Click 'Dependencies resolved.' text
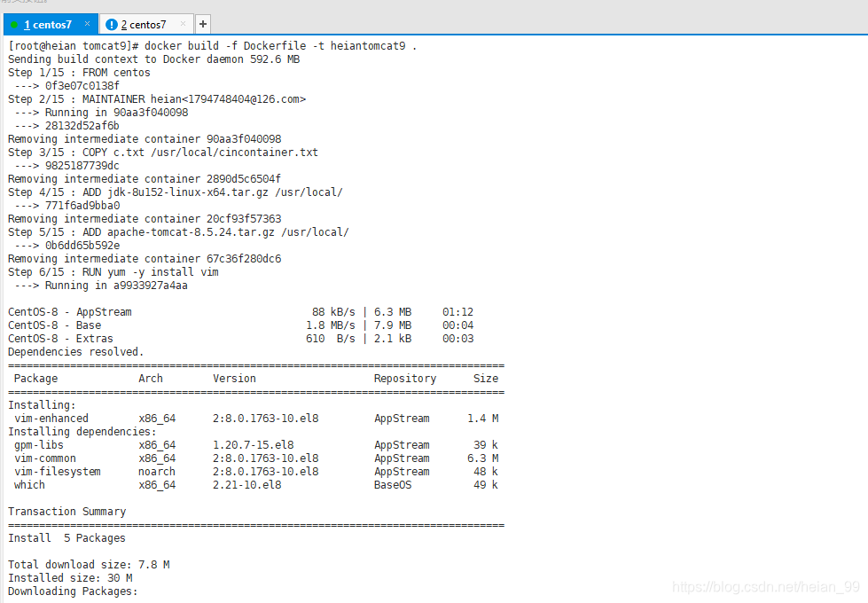 tap(76, 352)
